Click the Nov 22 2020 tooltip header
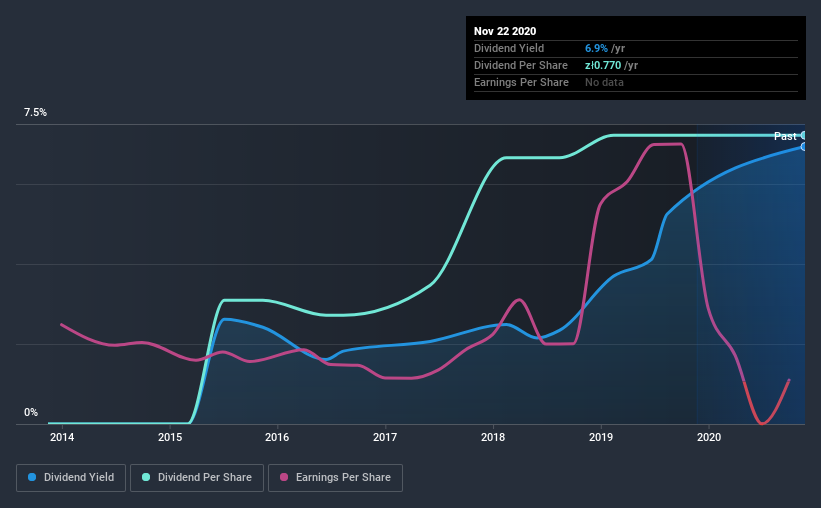Screen dimensions: 821x508 click(x=505, y=31)
